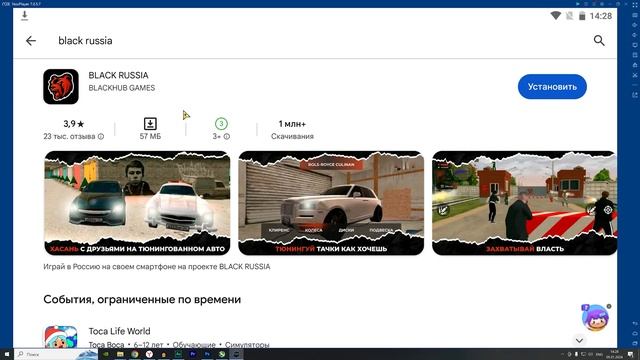The height and width of the screenshot is (360, 640).
Task: Open File Explorer from the taskbar
Action: point(120,354)
